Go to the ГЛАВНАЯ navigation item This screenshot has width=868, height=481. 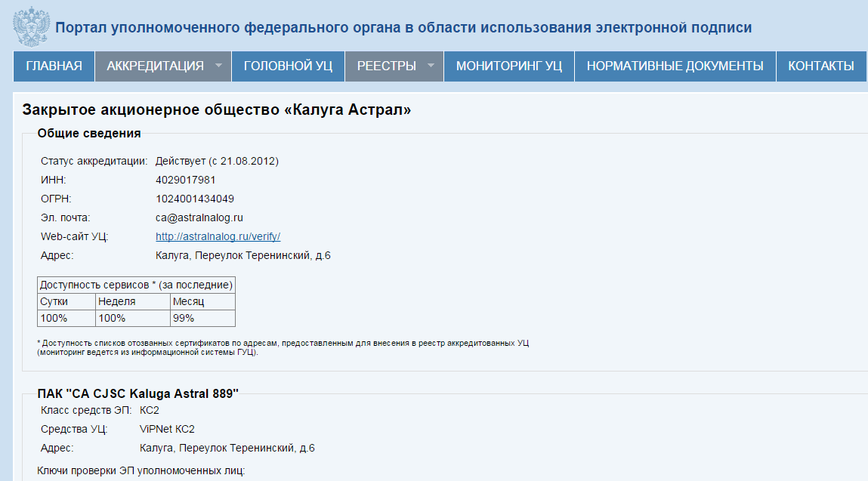pyautogui.click(x=53, y=66)
